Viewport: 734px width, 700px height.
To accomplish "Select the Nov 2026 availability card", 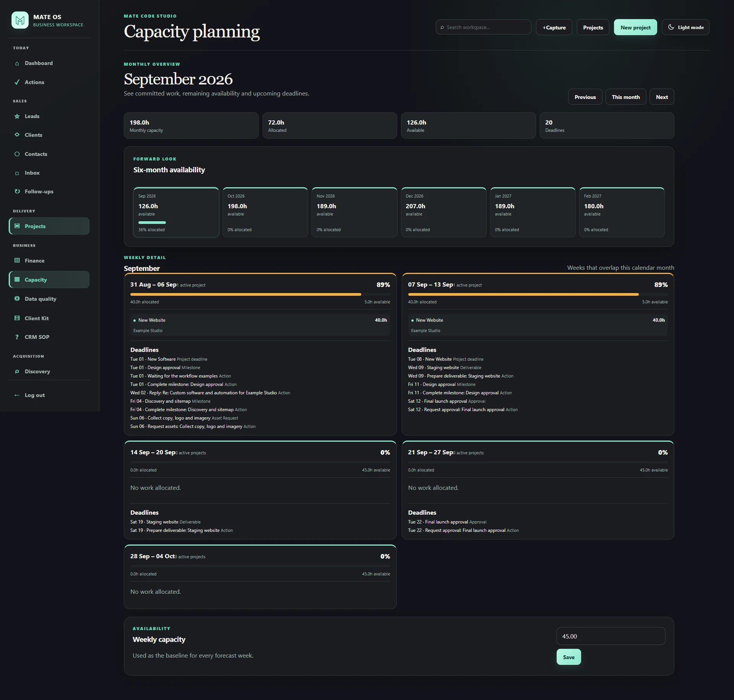I will coord(354,212).
